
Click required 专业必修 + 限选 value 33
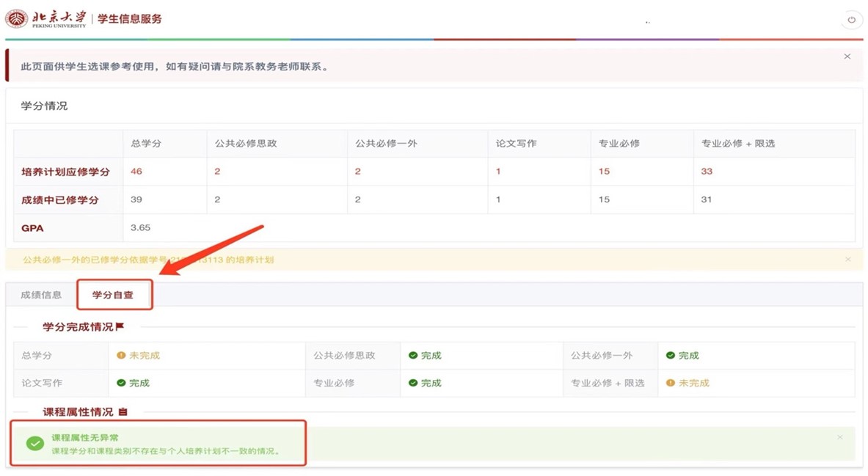click(x=707, y=172)
